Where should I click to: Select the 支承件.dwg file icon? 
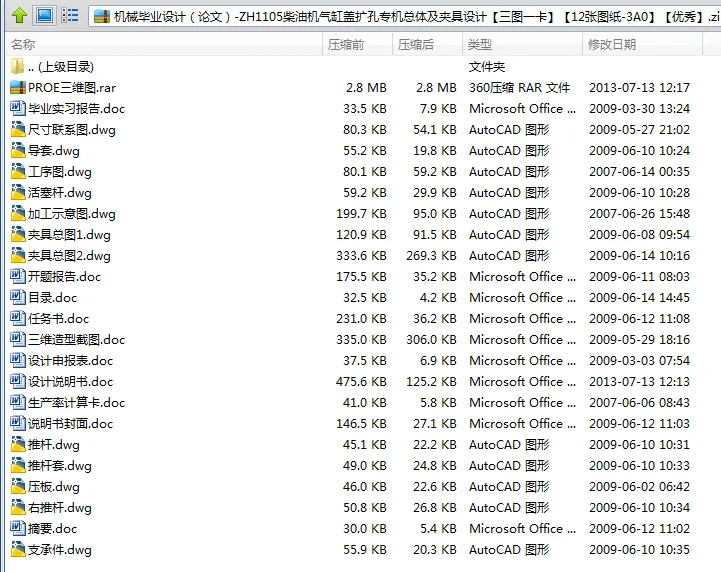[18, 549]
